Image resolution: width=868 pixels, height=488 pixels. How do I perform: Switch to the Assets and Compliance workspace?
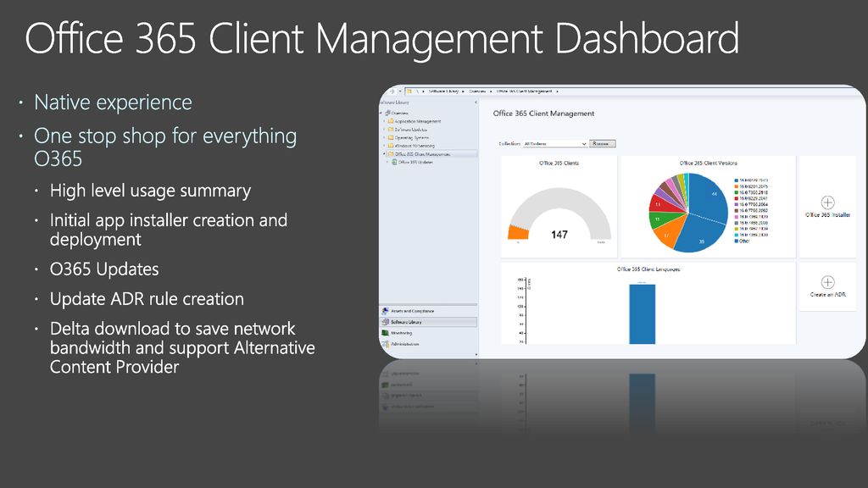click(x=428, y=311)
